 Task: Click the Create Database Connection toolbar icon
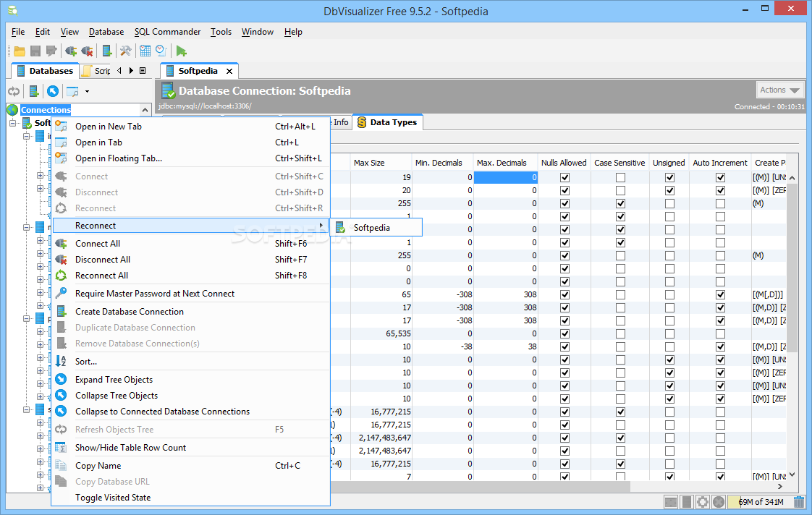pos(106,51)
